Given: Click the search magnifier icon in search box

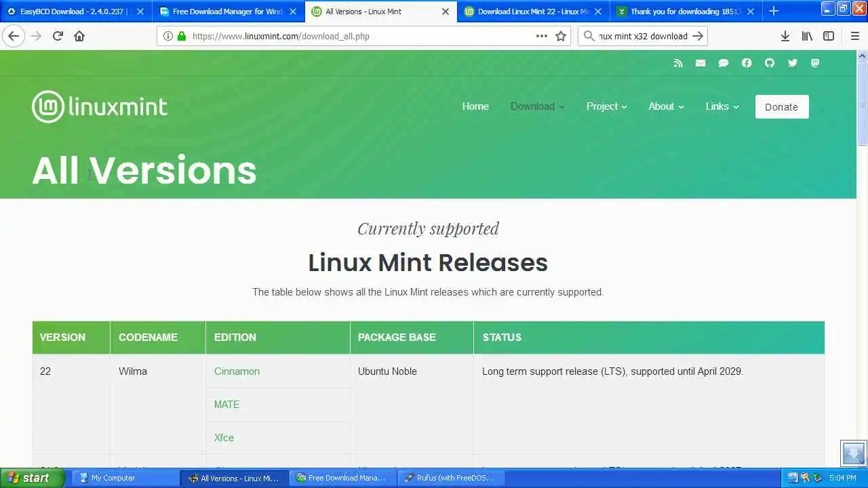Looking at the screenshot, I should click(589, 36).
